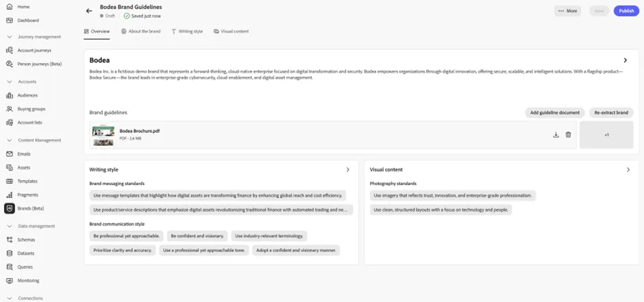Click 'Prioritize clarity and accuracy.' chip
644x302 pixels.
[123, 250]
